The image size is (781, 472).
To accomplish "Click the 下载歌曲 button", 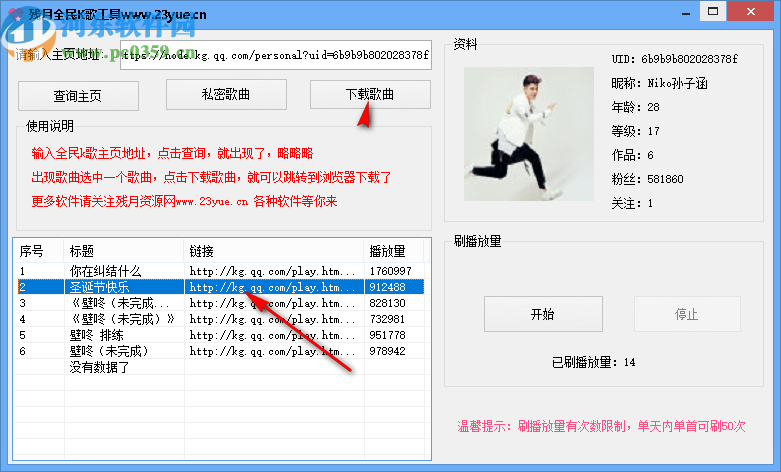I will [x=370, y=95].
